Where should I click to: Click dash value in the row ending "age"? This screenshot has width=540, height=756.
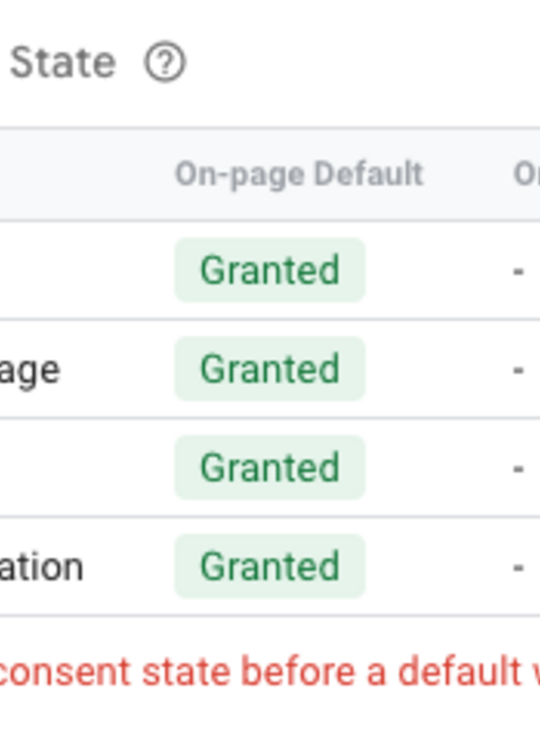(x=518, y=370)
